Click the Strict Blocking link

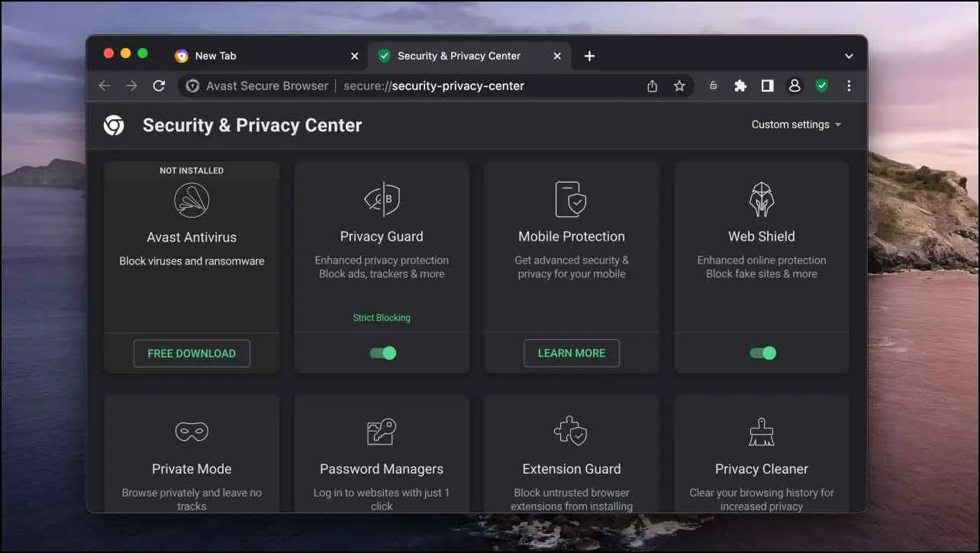382,318
